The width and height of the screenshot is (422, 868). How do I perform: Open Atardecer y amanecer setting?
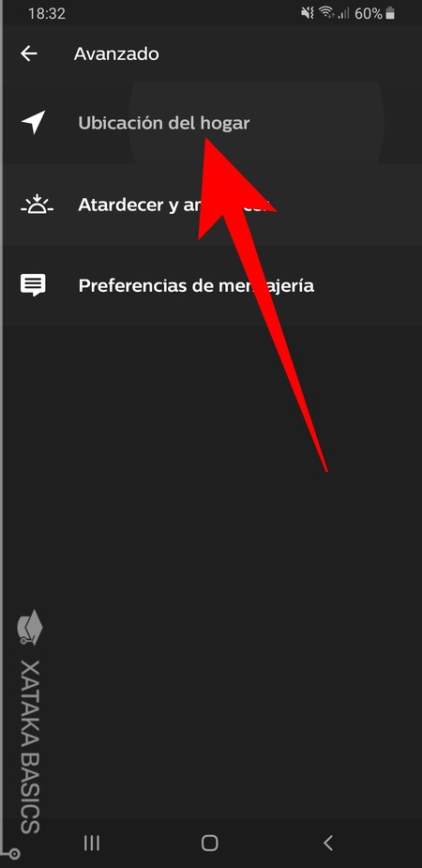[211, 205]
